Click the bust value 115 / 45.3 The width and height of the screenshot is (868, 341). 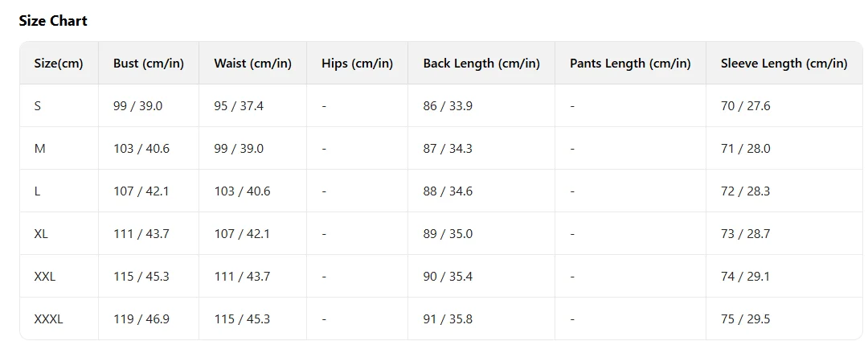pyautogui.click(x=141, y=277)
